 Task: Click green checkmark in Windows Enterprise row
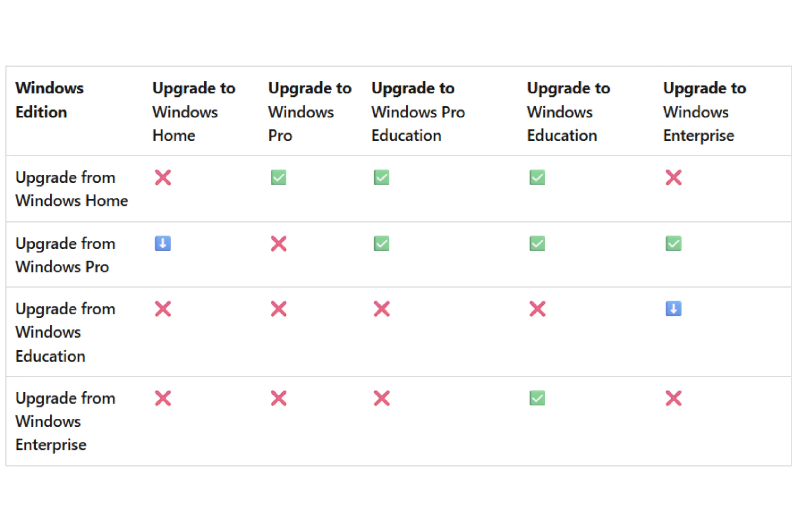537,398
